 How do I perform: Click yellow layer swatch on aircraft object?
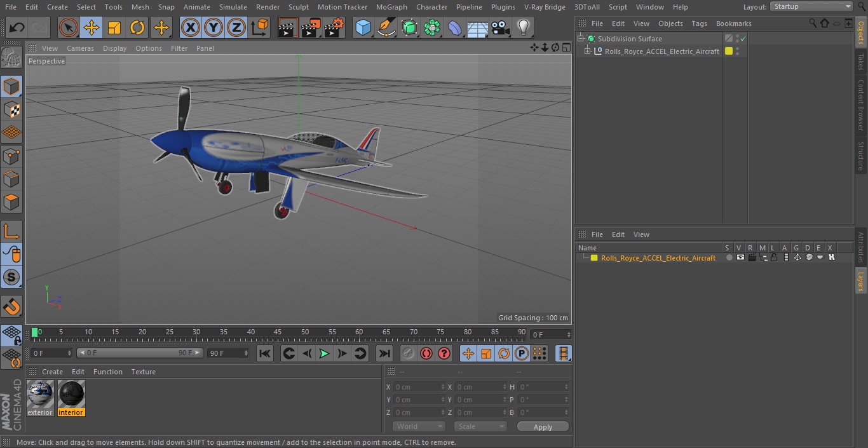tap(729, 51)
